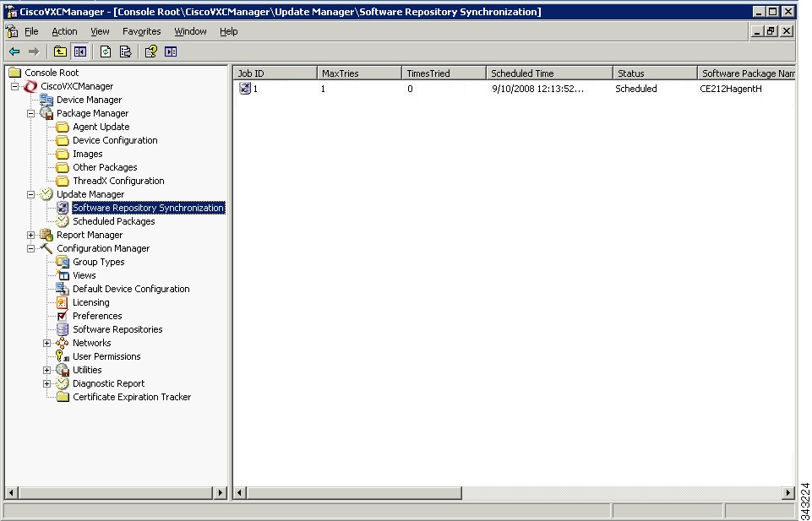Click the Views icon
This screenshot has width=812, height=521.
(x=63, y=275)
